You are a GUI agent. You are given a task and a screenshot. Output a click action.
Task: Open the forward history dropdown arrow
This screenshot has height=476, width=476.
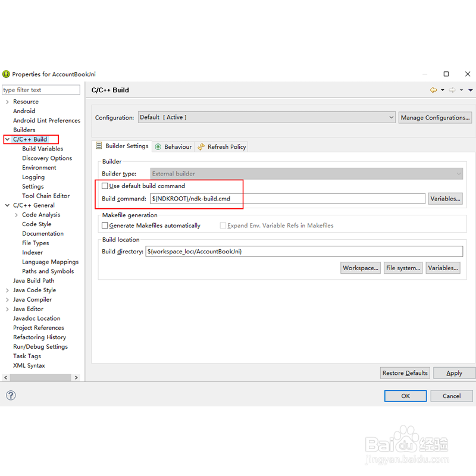(x=461, y=90)
